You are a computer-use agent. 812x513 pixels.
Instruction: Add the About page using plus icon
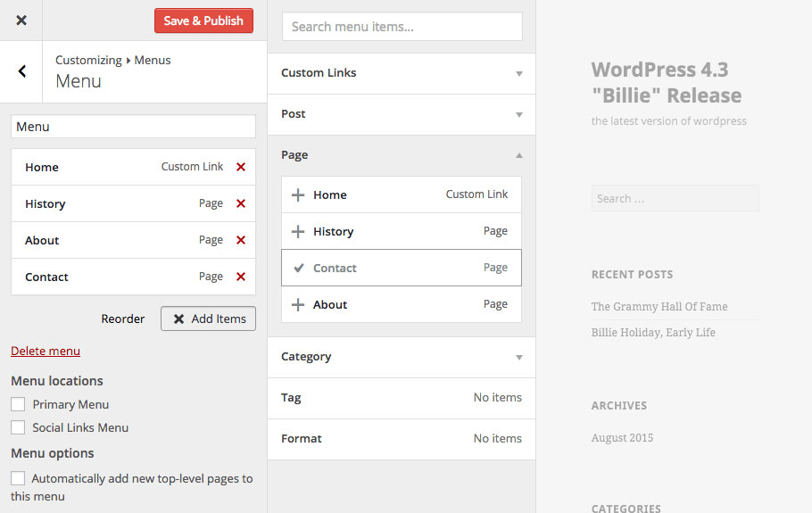(x=298, y=304)
